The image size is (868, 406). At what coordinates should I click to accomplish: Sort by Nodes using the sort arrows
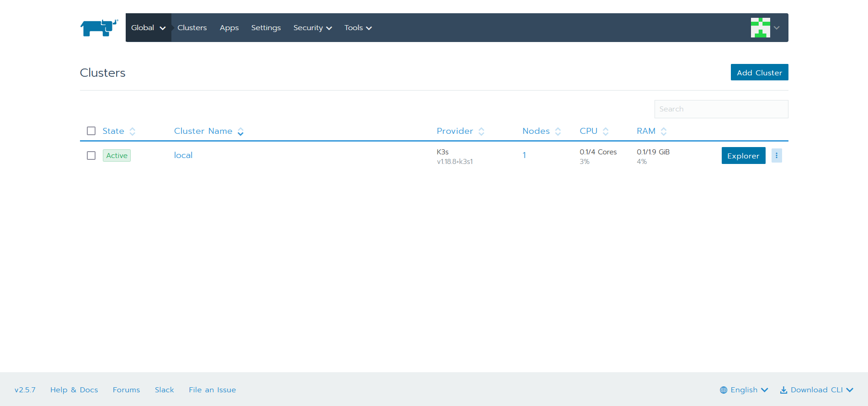click(x=558, y=132)
